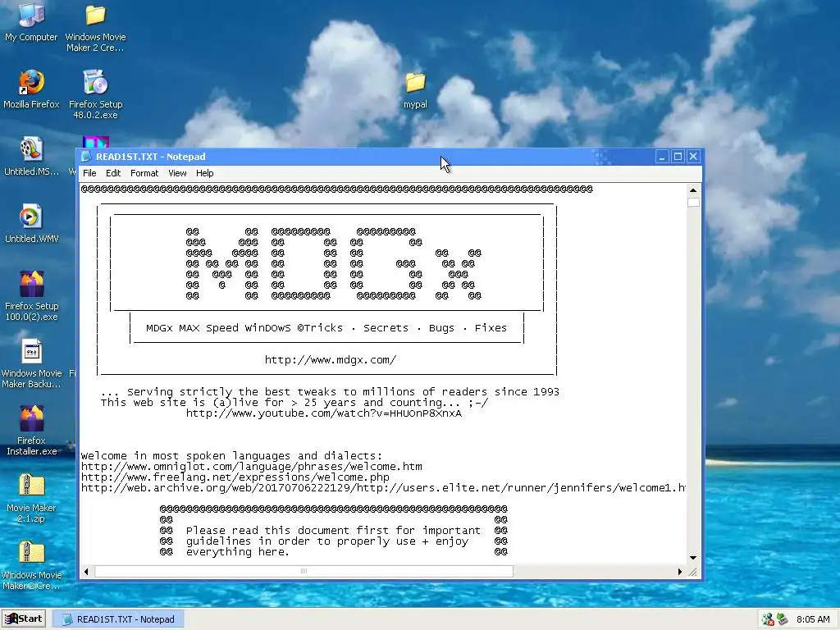Select Windows Movie Maker Backu... file icon
The width and height of the screenshot is (840, 630).
click(31, 363)
